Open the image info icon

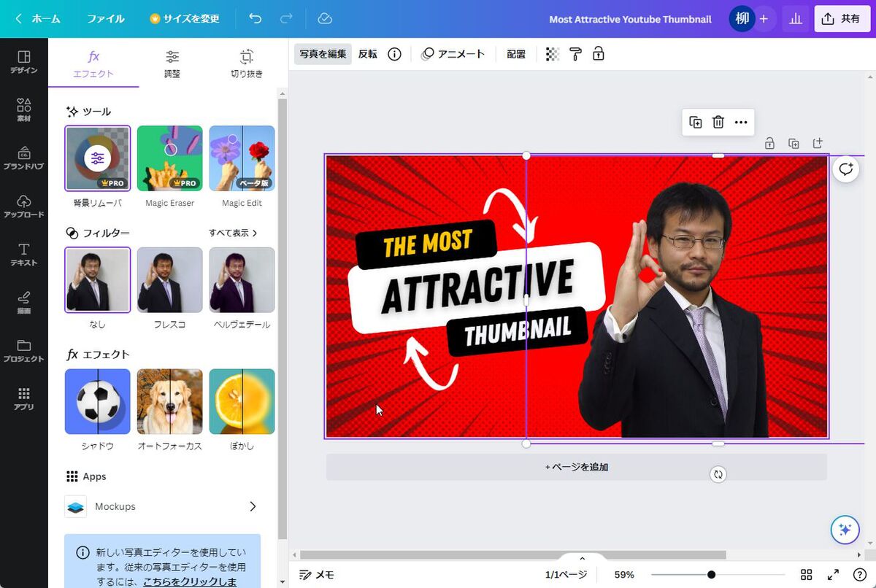[394, 54]
